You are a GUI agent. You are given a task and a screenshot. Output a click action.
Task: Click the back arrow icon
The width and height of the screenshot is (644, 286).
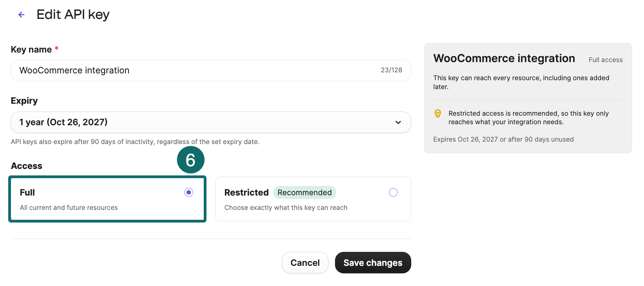pyautogui.click(x=22, y=15)
